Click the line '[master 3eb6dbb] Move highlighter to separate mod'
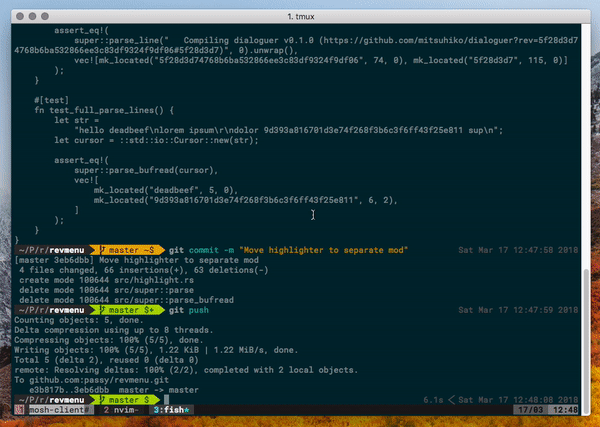The image size is (600, 427). coord(137,260)
